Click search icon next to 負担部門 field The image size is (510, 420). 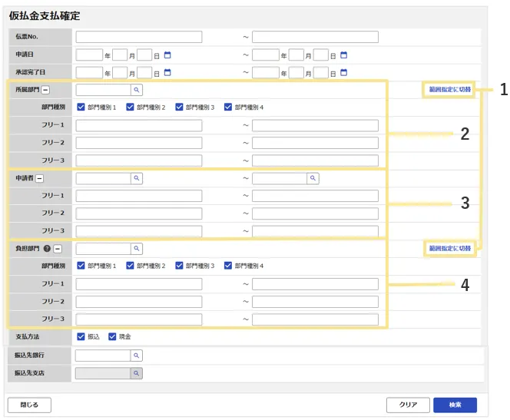[136, 249]
